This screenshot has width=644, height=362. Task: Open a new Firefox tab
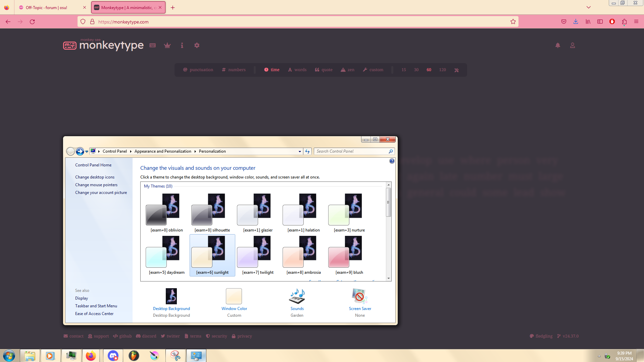pyautogui.click(x=172, y=7)
